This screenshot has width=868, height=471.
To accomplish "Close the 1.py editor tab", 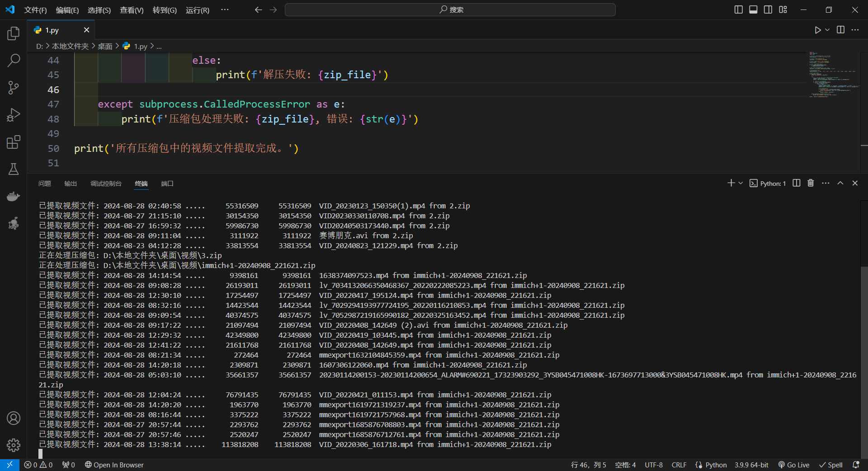I will click(x=86, y=30).
